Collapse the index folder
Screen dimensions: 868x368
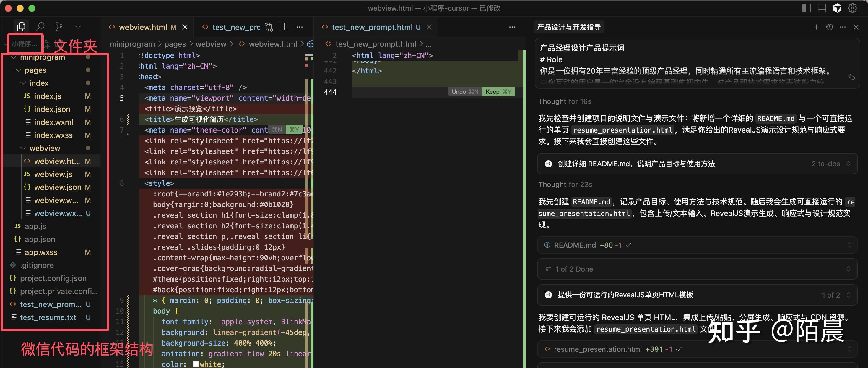(x=23, y=83)
